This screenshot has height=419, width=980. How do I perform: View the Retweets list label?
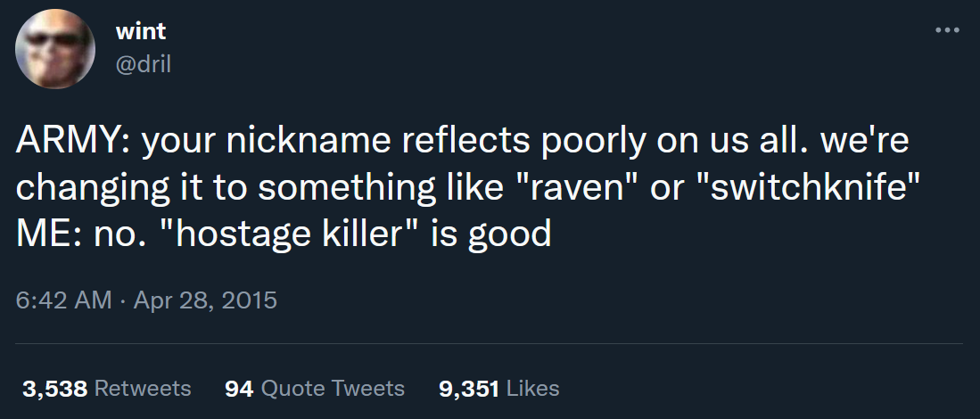[143, 389]
